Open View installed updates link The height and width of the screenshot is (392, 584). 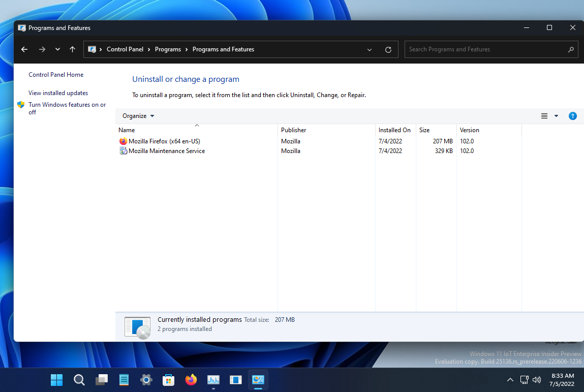coord(58,93)
